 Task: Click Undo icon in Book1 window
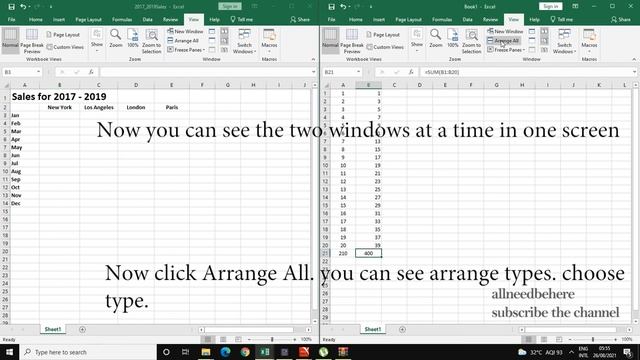(343, 7)
